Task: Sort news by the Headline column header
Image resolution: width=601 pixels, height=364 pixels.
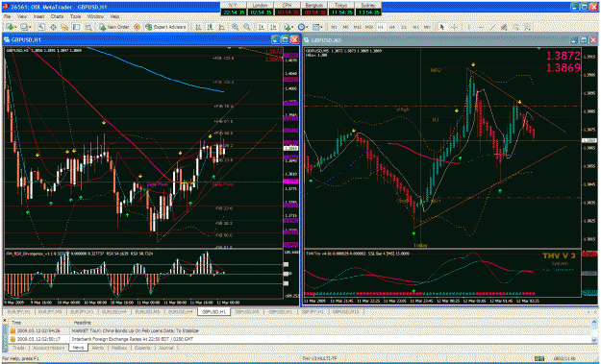Action: (330, 323)
